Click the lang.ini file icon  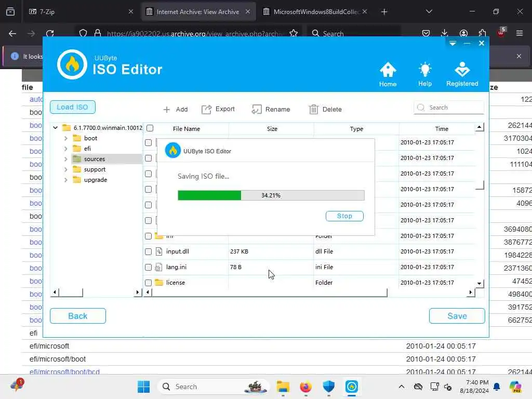pyautogui.click(x=159, y=267)
